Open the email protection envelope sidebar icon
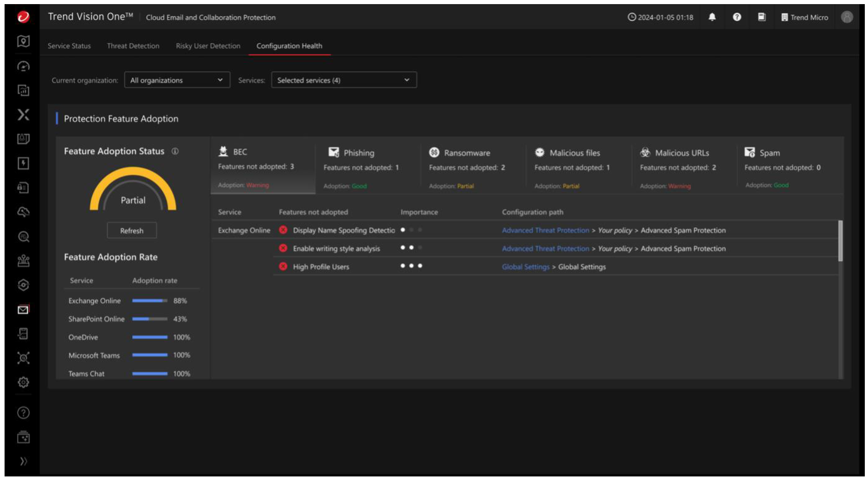This screenshot has height=481, width=868. (23, 310)
